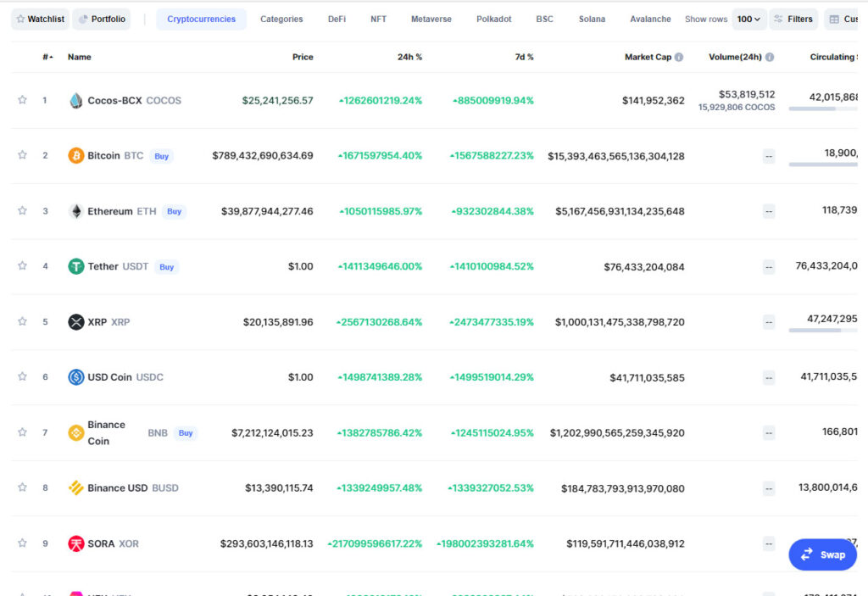This screenshot has height=596, width=868.
Task: Switch to the Polkadot tab
Action: [x=494, y=19]
